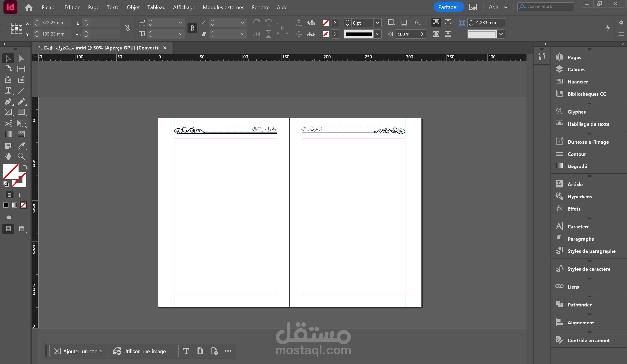Image resolution: width=627 pixels, height=364 pixels.
Task: Click the Direct Selection tool
Action: tap(21, 58)
